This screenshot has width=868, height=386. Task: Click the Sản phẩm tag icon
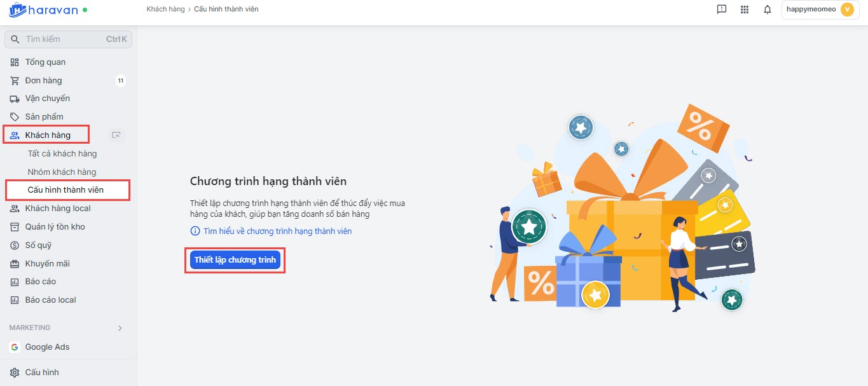pos(15,117)
